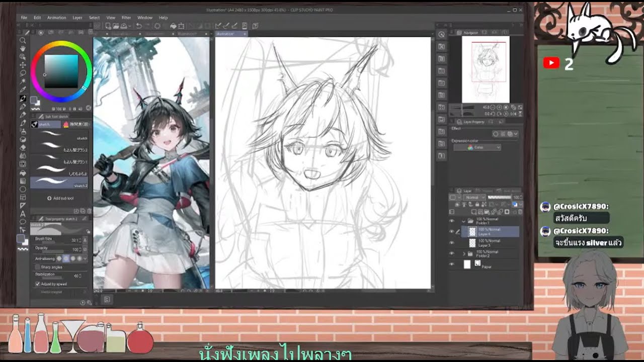This screenshot has height=362, width=644.
Task: Open the File menu
Action: point(24,18)
